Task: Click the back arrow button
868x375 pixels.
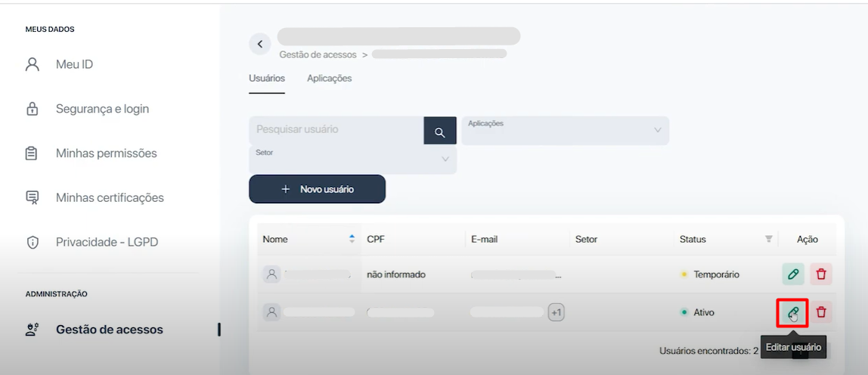Action: coord(259,44)
